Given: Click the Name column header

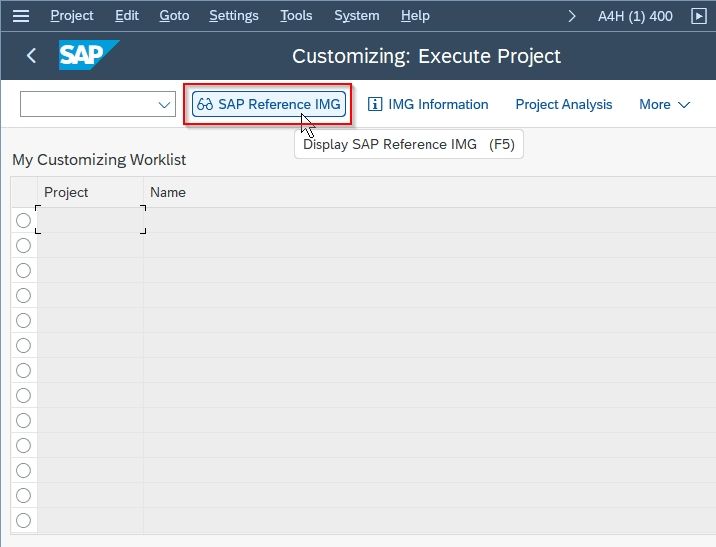Looking at the screenshot, I should (x=429, y=192).
